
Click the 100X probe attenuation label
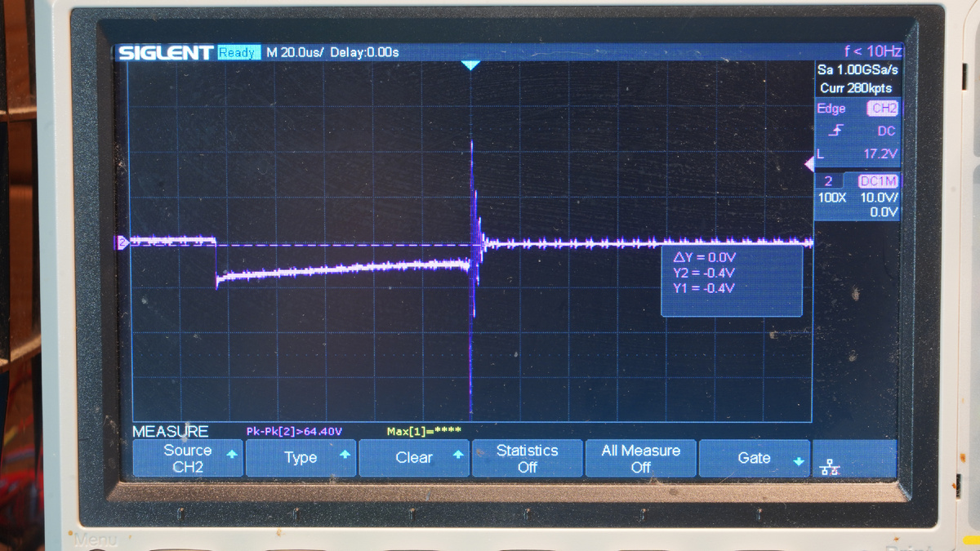[x=833, y=198]
